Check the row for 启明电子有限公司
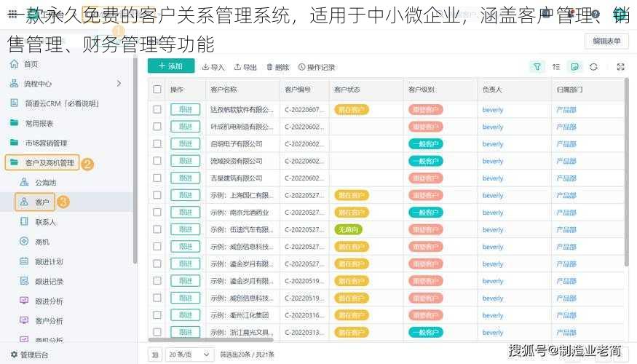The width and height of the screenshot is (637, 364). tap(157, 144)
